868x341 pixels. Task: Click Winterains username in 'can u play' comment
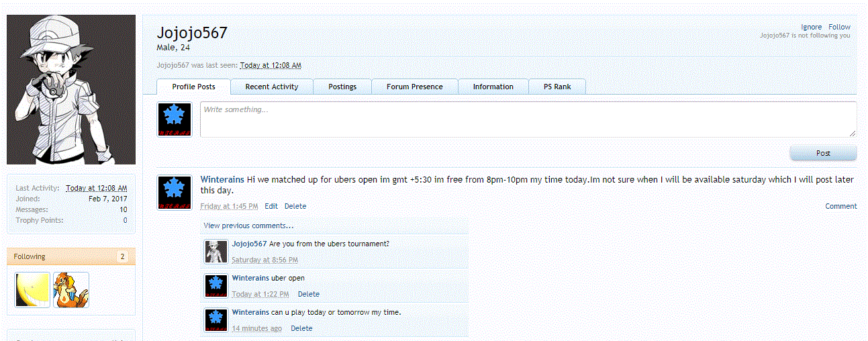point(250,312)
